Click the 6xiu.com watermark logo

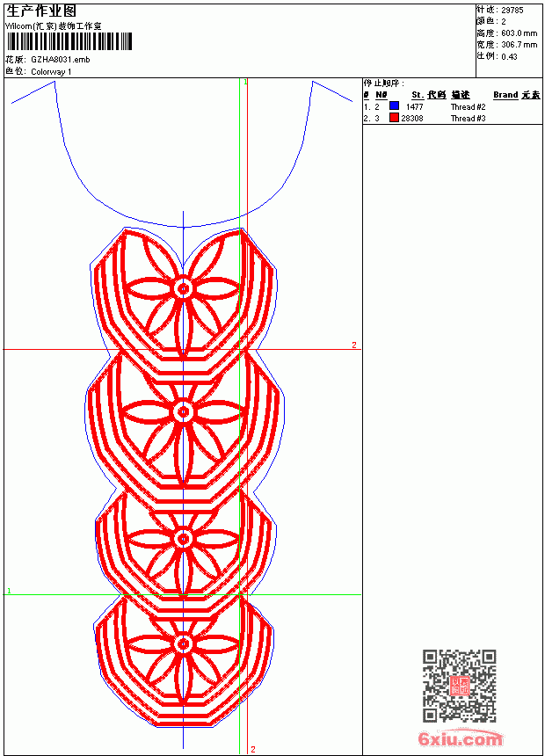460,739
